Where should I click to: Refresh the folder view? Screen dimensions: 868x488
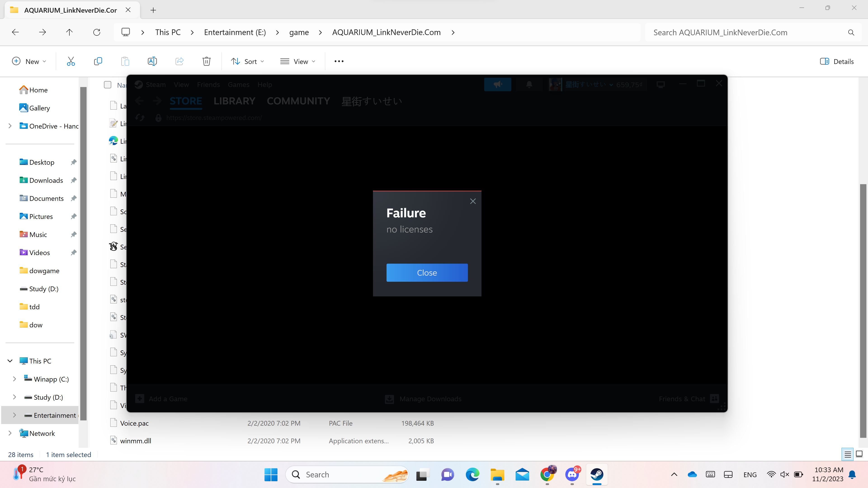pos(97,32)
